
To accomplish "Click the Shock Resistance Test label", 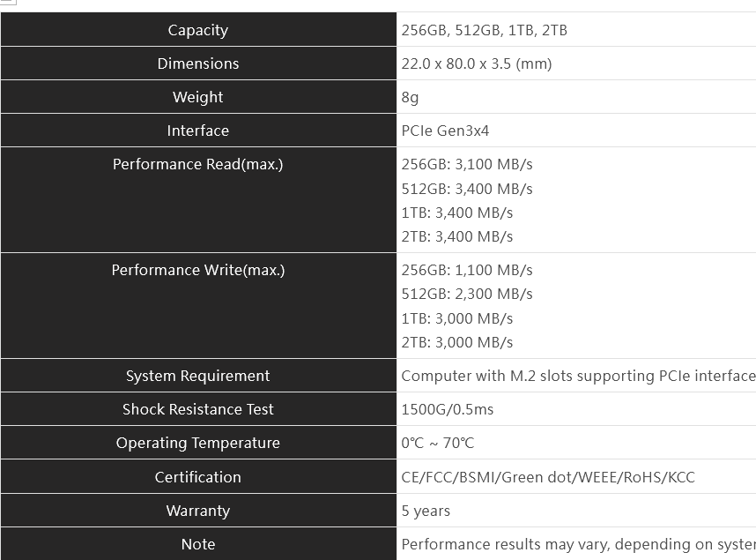I will pos(198,409).
